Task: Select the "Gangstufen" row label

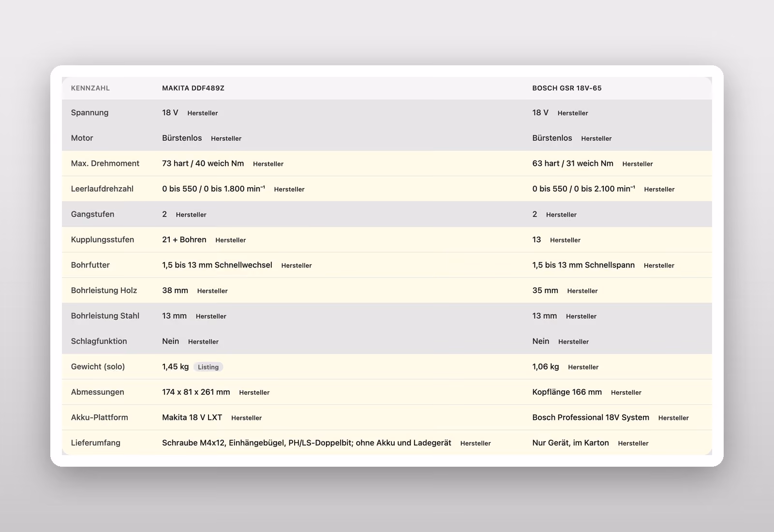Action: coord(92,214)
